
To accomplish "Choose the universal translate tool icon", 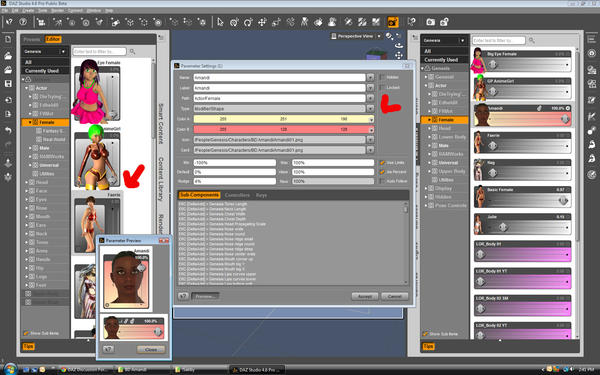I will 262,22.
